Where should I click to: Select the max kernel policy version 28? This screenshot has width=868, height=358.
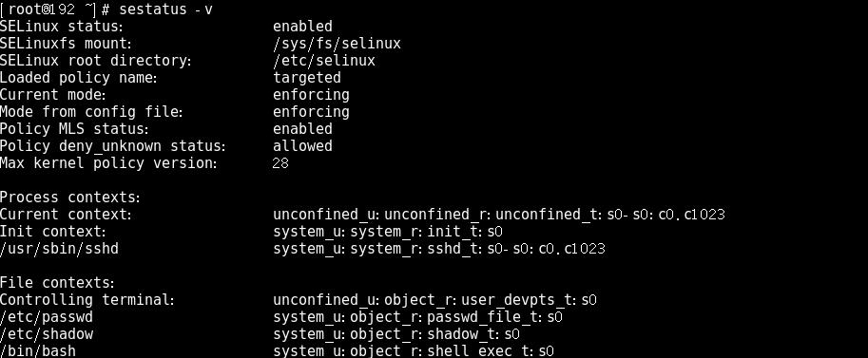click(x=280, y=163)
